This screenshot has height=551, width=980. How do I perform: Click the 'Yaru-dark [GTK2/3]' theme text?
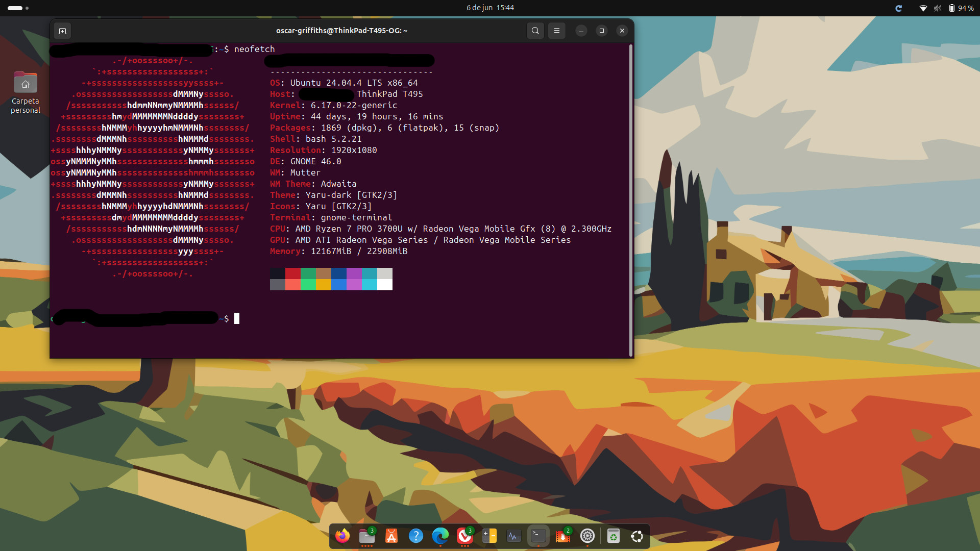click(351, 195)
